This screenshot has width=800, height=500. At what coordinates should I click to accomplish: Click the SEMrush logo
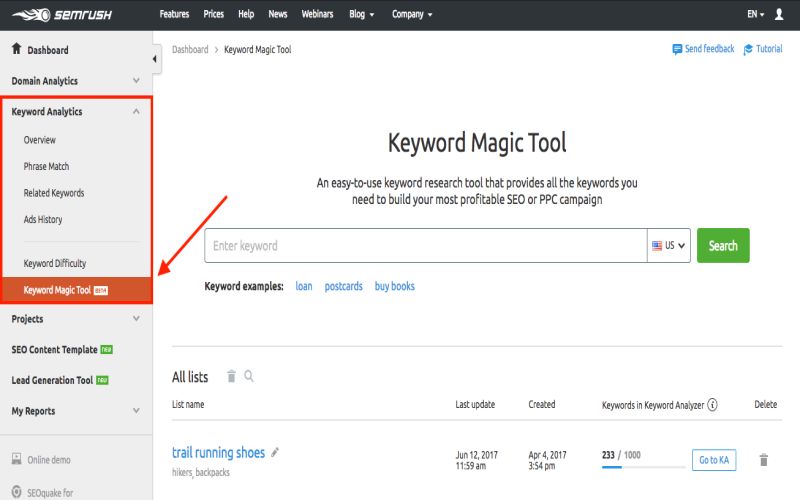62,14
